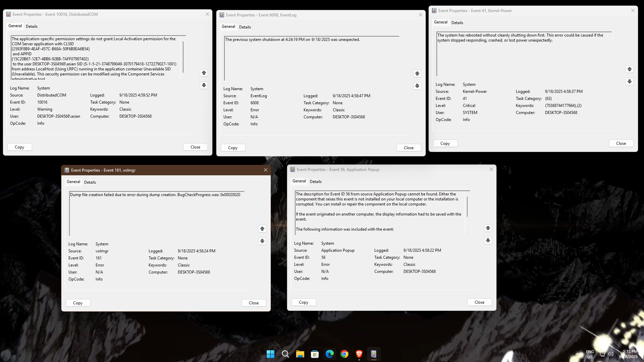644x362 pixels.
Task: Open File Explorer from taskbar
Action: (300, 354)
